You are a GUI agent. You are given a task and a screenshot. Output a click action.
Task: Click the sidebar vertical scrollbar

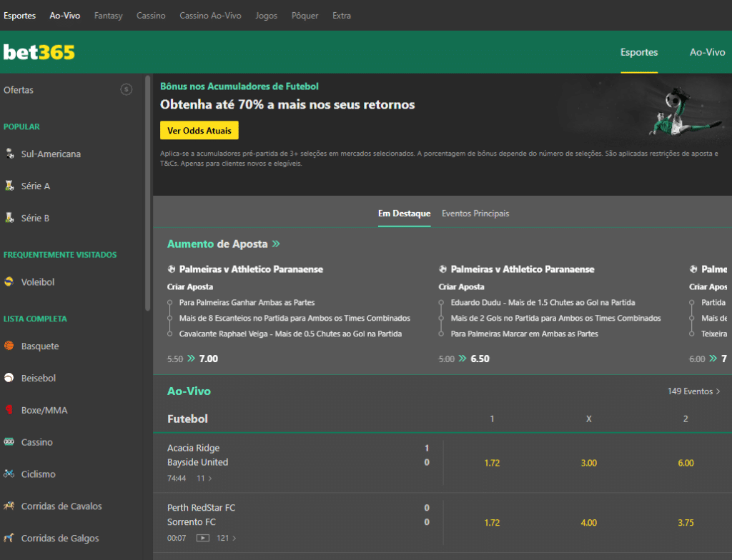(147, 193)
